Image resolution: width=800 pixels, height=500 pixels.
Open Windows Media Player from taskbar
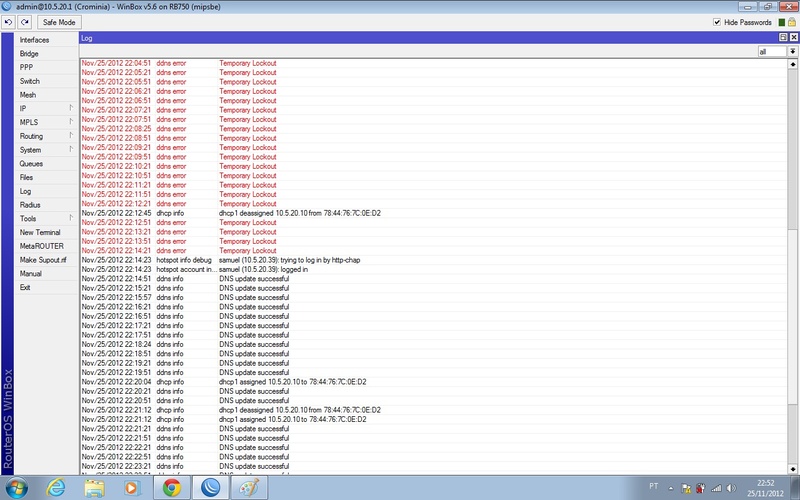tap(133, 488)
